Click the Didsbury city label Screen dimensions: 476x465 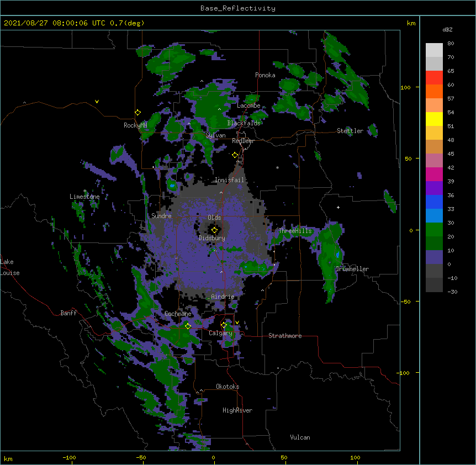pos(212,238)
